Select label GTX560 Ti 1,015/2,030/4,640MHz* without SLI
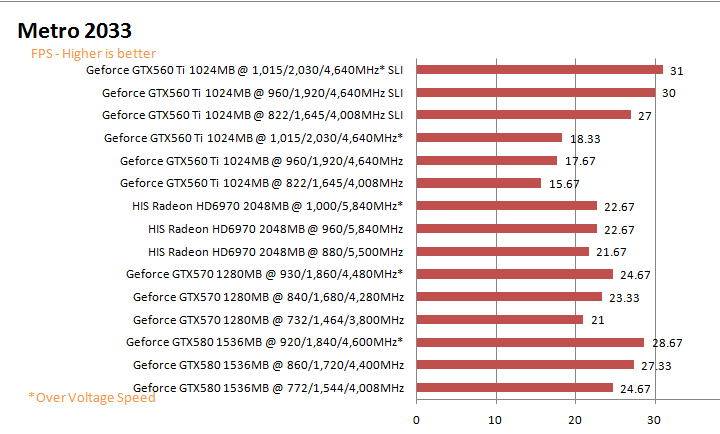 point(253,138)
